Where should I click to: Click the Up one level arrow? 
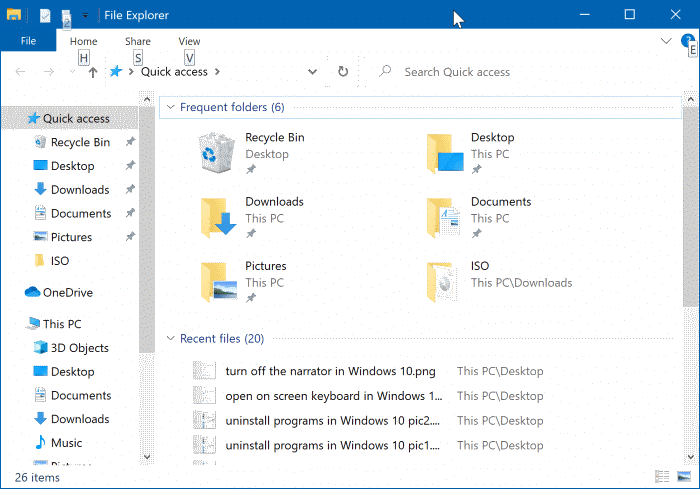point(92,72)
